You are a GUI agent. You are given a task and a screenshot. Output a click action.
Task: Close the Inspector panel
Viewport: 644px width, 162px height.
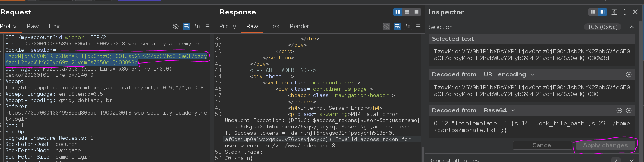click(635, 12)
